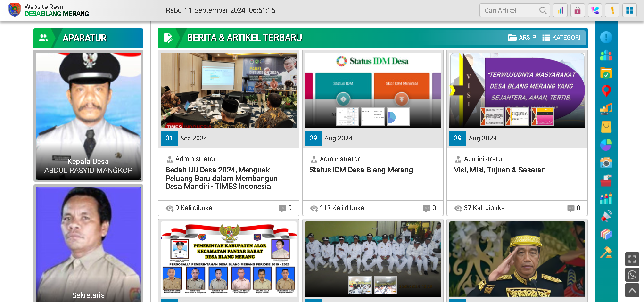The width and height of the screenshot is (644, 302).
Task: Click the panel discussion article thumbnail
Action: click(229, 90)
